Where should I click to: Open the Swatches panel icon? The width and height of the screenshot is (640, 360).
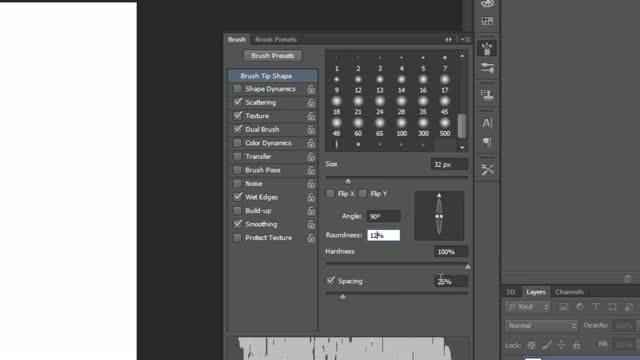tap(487, 21)
